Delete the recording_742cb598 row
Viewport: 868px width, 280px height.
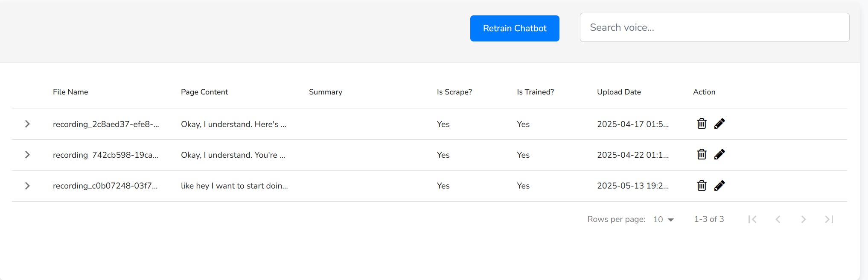tap(702, 155)
